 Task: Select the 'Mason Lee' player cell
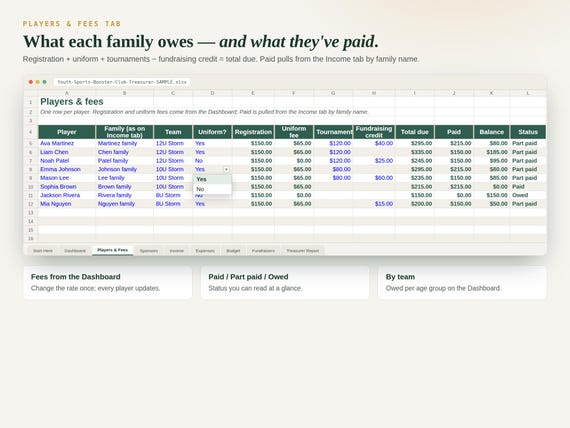(x=67, y=178)
